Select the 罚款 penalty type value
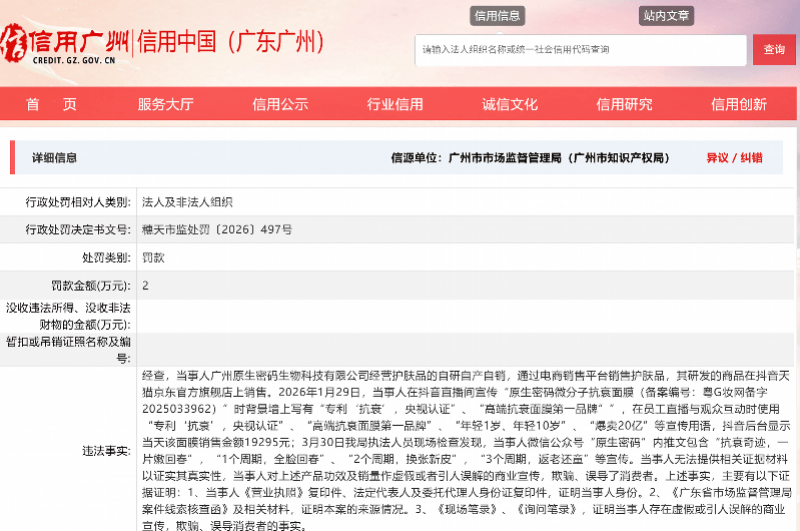Screen dimensions: 800x531 153,258
